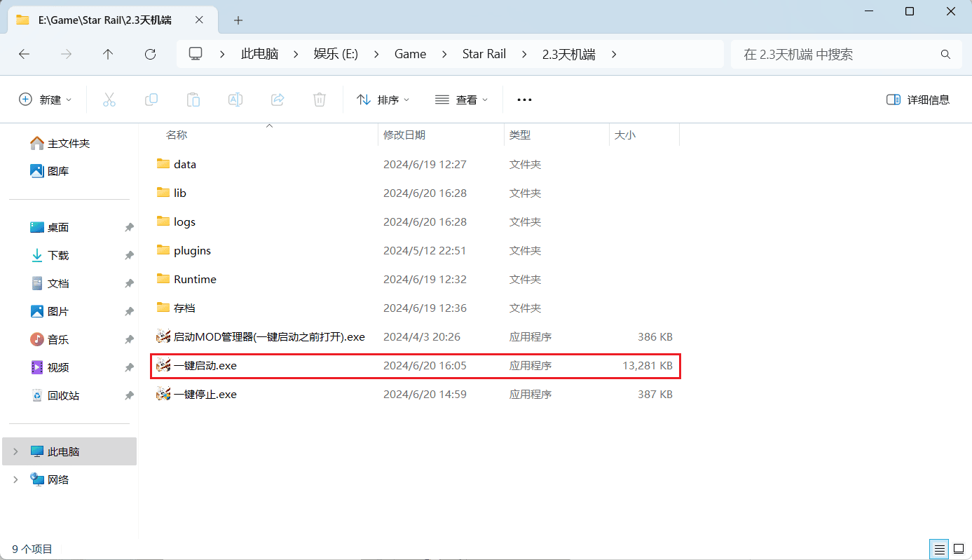Click the Paste clipboard icon
The image size is (972, 560).
(193, 100)
